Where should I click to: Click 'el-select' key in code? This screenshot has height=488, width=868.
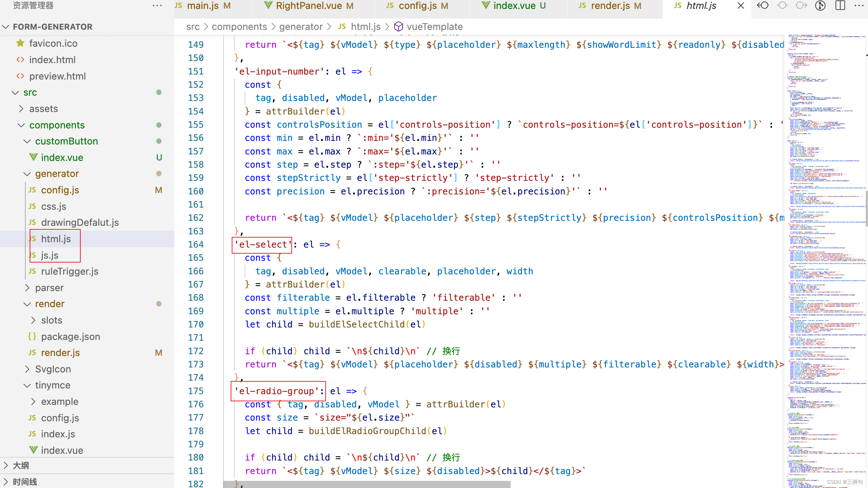click(x=263, y=245)
